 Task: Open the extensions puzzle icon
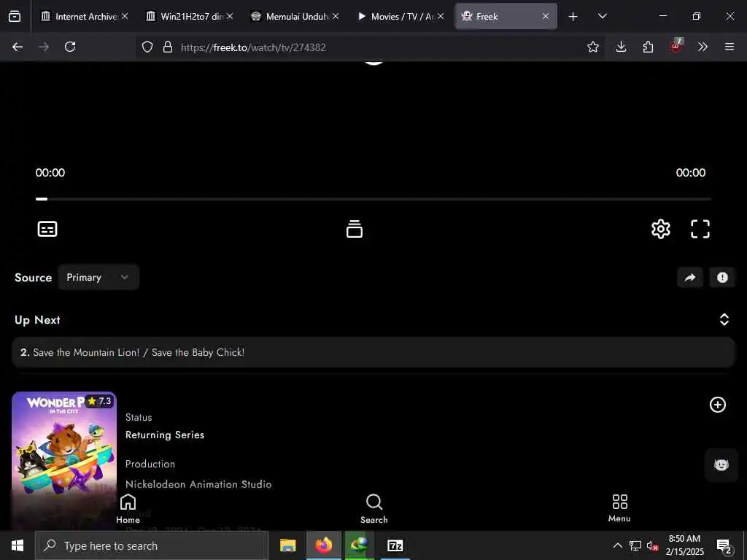pos(648,47)
